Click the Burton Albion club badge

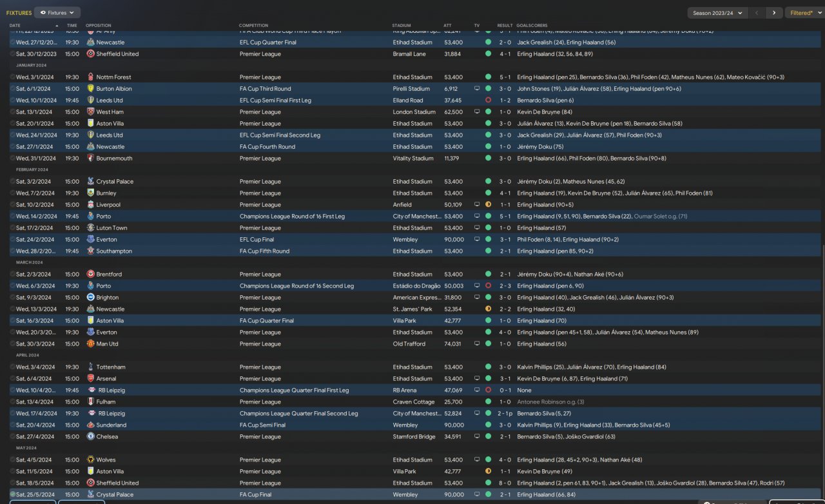pyautogui.click(x=90, y=89)
